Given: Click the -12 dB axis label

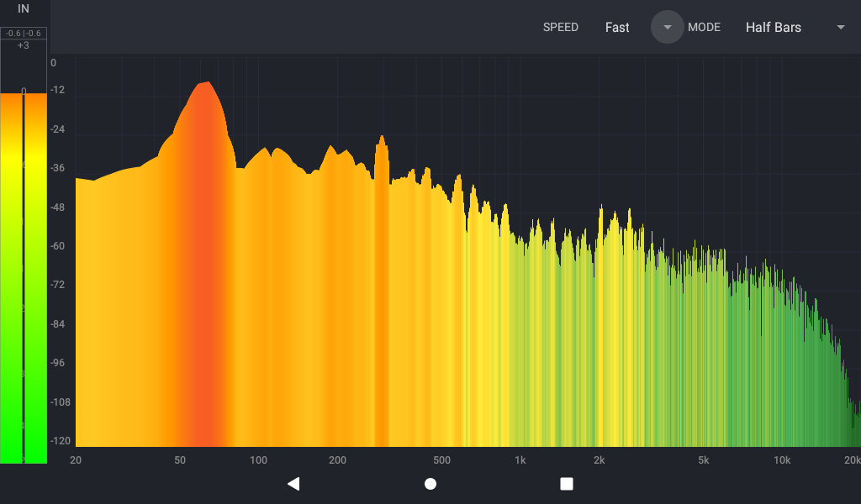Looking at the screenshot, I should point(58,89).
